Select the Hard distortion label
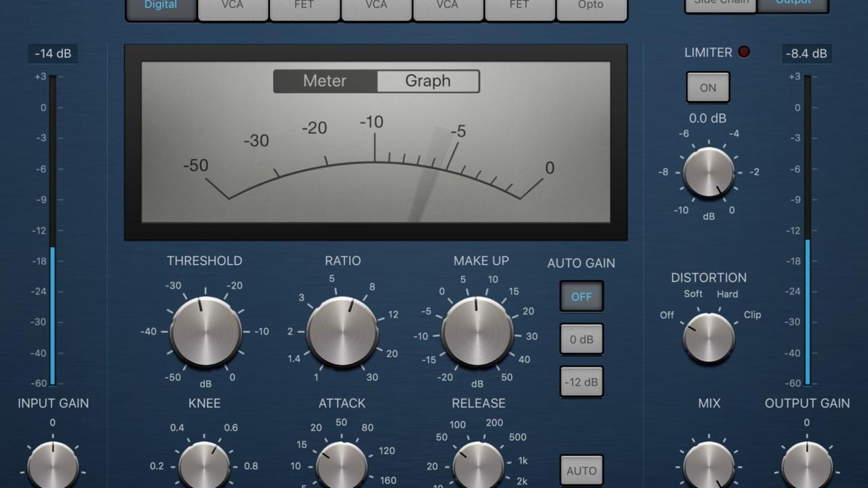 [x=728, y=294]
